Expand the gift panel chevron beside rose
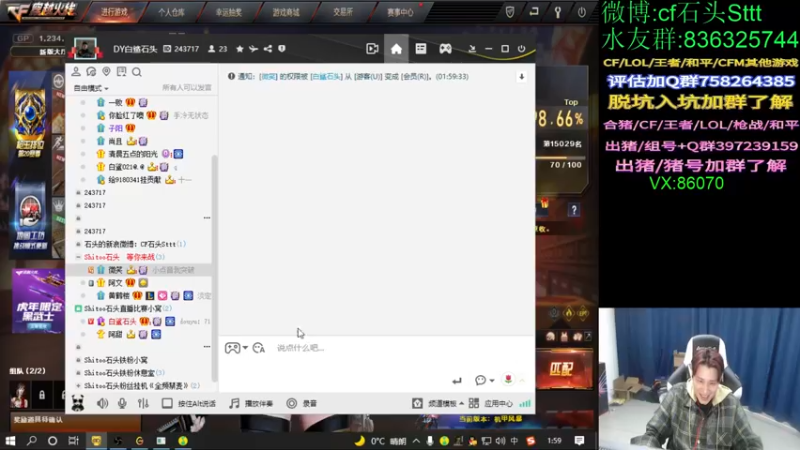Screen dimensions: 800x450 click(522, 380)
